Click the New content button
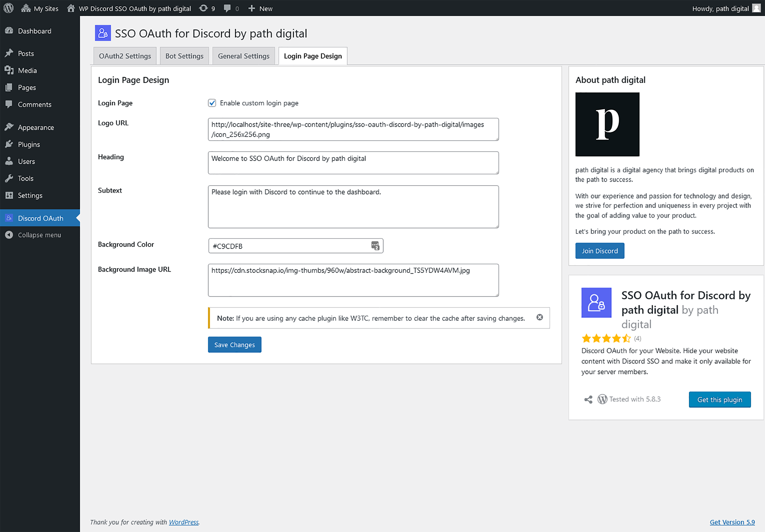 (260, 8)
